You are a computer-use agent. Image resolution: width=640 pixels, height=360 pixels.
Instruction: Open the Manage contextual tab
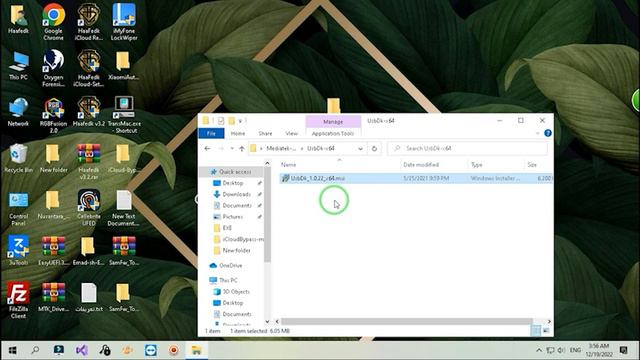(x=333, y=122)
